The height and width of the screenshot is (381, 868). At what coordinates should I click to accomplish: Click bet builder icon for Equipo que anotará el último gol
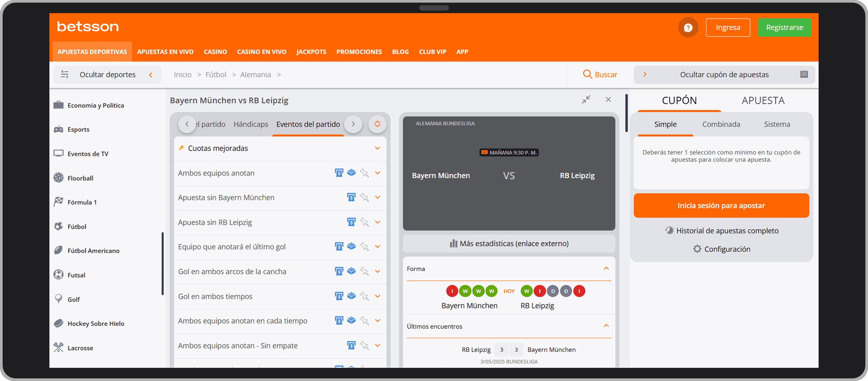(351, 246)
